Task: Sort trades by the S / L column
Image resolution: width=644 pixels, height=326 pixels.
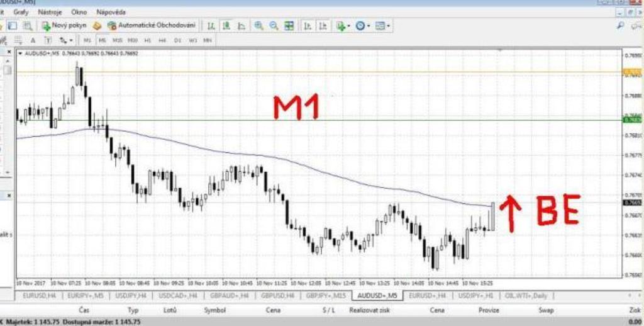Action: click(x=328, y=310)
